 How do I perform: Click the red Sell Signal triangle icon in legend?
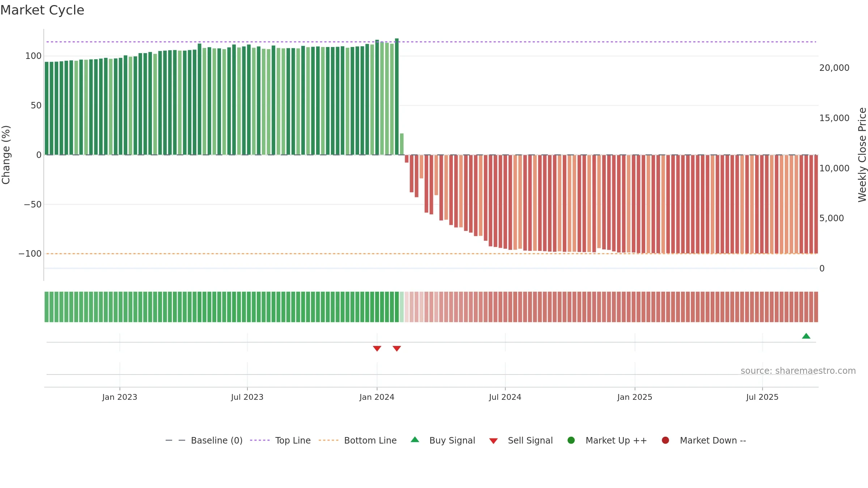[x=494, y=441]
